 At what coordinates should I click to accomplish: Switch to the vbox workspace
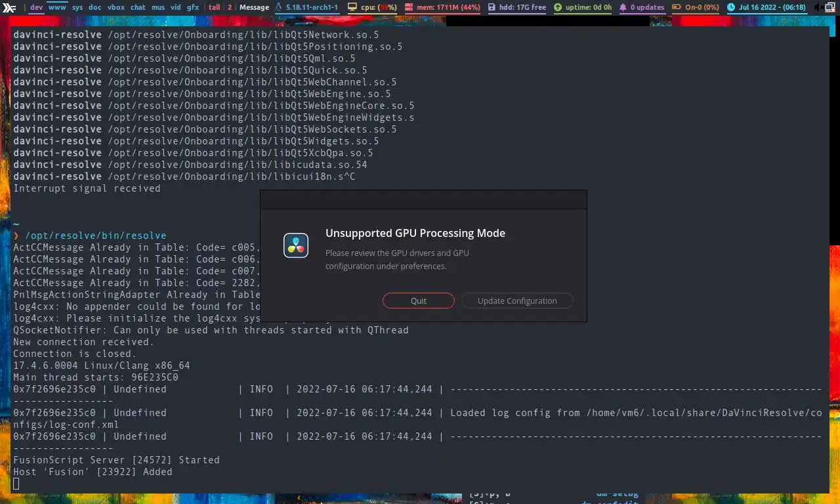pyautogui.click(x=116, y=7)
